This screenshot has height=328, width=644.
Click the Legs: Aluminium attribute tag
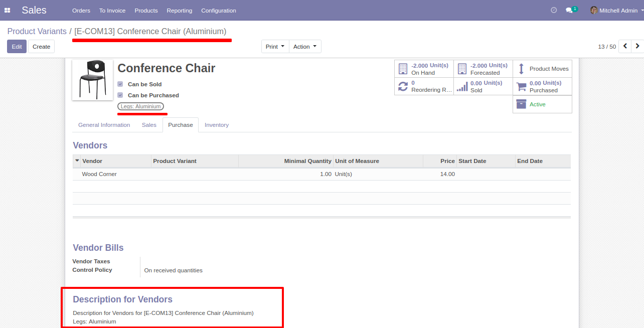click(141, 106)
